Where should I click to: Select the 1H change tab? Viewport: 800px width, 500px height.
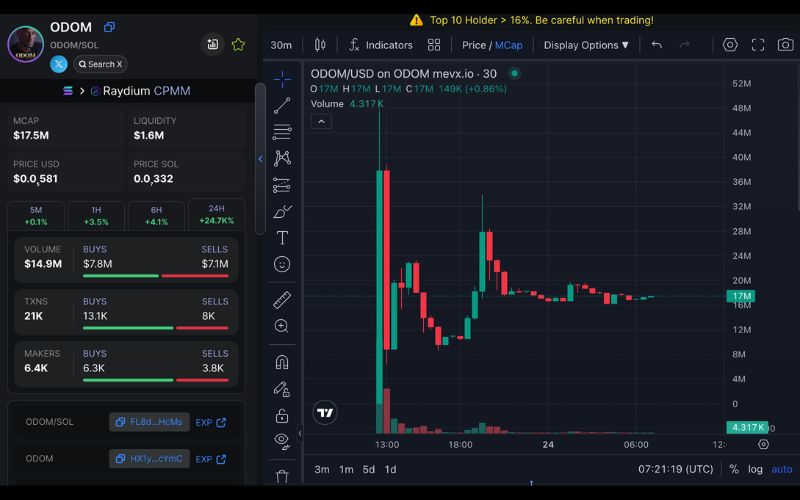click(x=96, y=216)
